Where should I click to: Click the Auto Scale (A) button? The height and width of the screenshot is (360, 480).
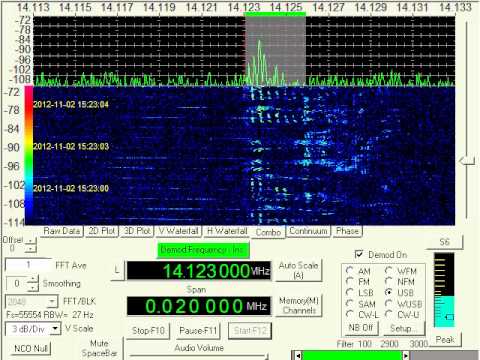[x=298, y=270]
